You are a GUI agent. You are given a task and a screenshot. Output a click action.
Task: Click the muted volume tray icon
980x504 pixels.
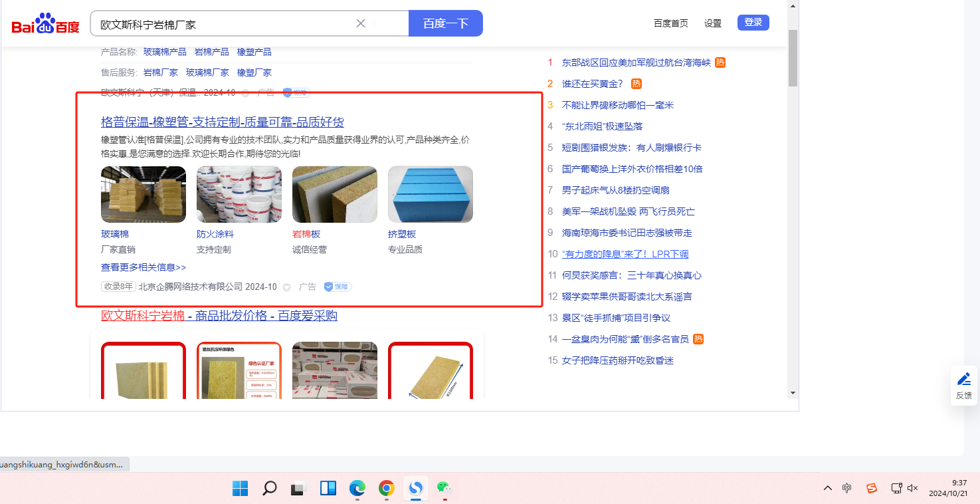pos(913,488)
